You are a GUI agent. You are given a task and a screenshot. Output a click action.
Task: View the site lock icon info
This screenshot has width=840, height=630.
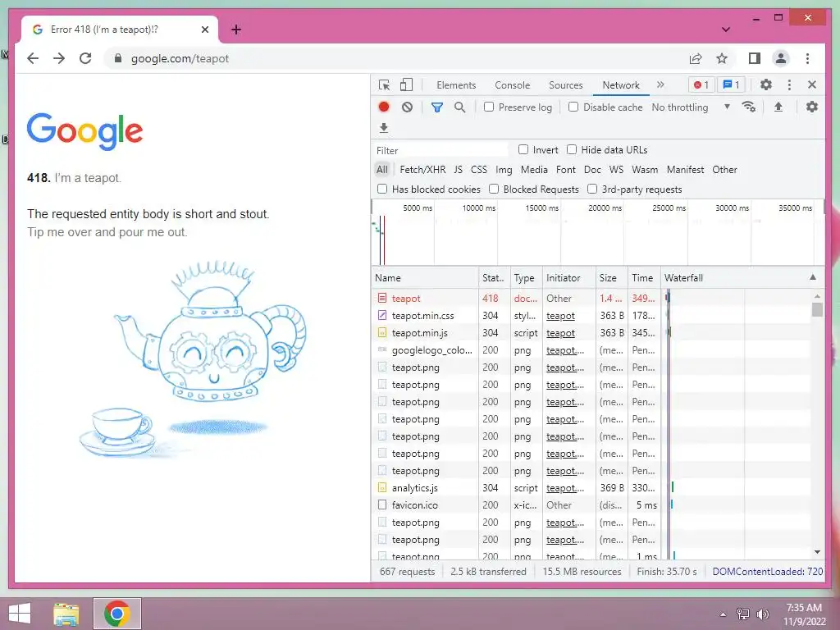pos(118,58)
